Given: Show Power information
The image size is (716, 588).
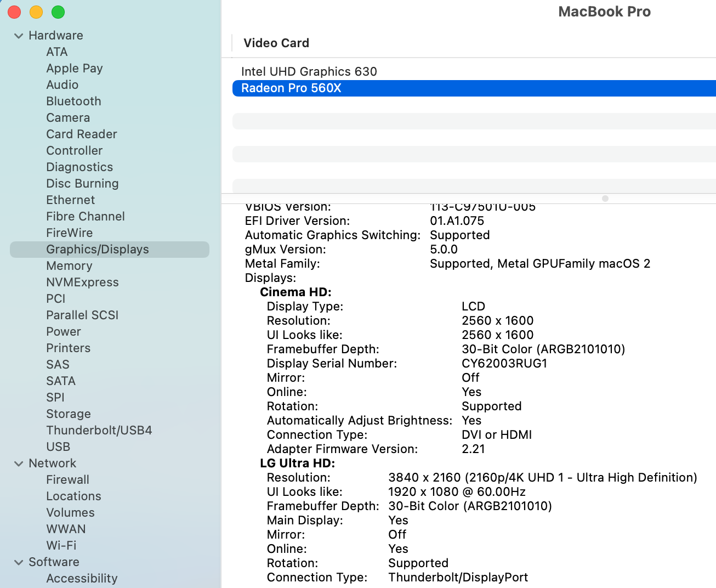Looking at the screenshot, I should tap(64, 332).
